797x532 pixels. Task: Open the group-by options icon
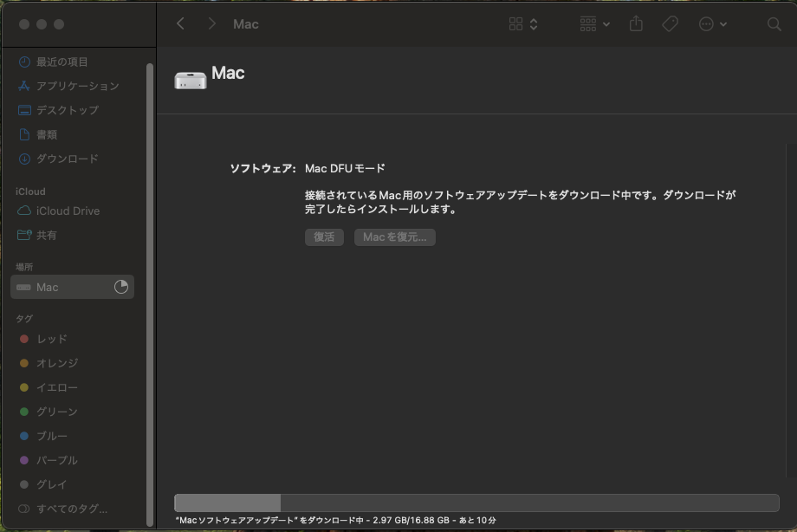tap(588, 24)
